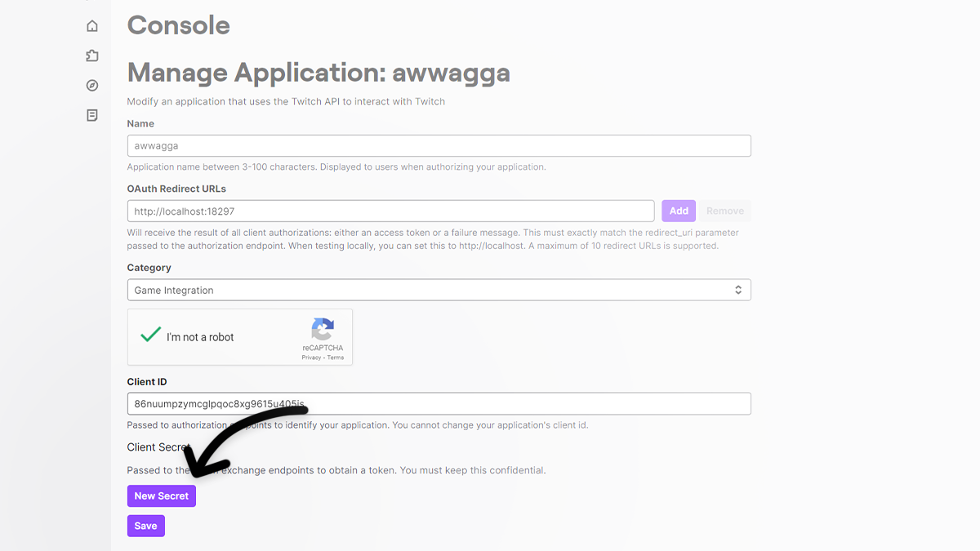Remove the redirect URL with Remove button

pos(725,211)
